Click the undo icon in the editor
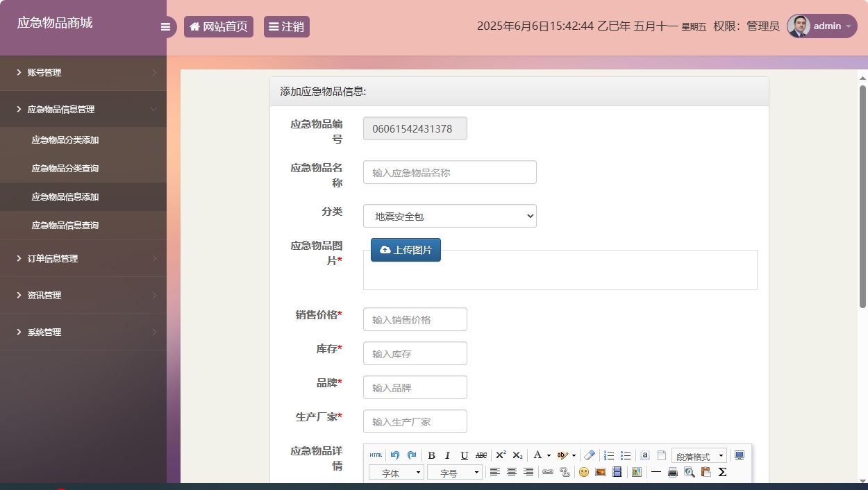Image resolution: width=868 pixels, height=490 pixels. 396,455
